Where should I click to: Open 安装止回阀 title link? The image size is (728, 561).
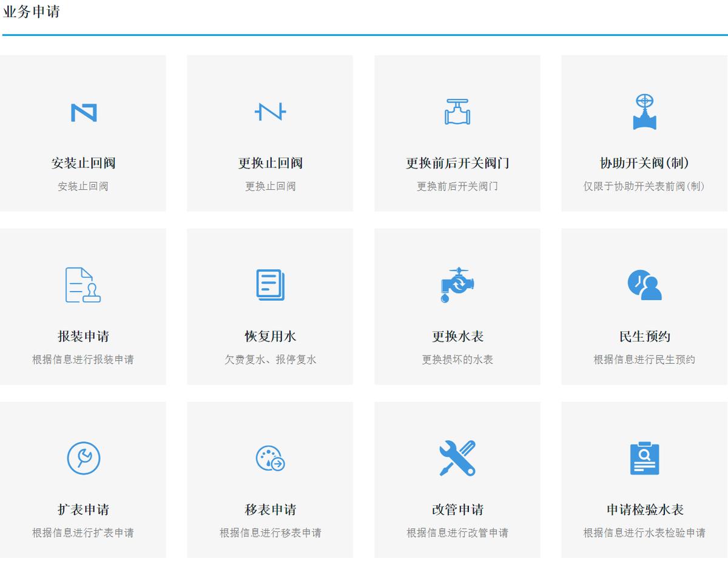83,163
